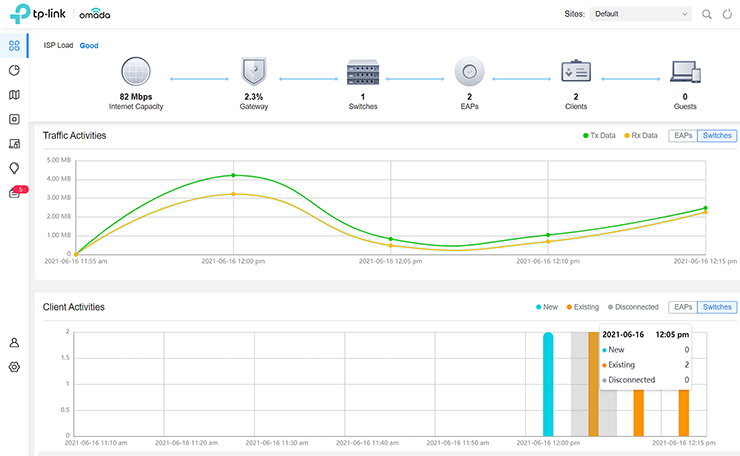Screen dimensions: 740x456
Task: Open the Statistics pie chart icon
Action: click(x=14, y=71)
